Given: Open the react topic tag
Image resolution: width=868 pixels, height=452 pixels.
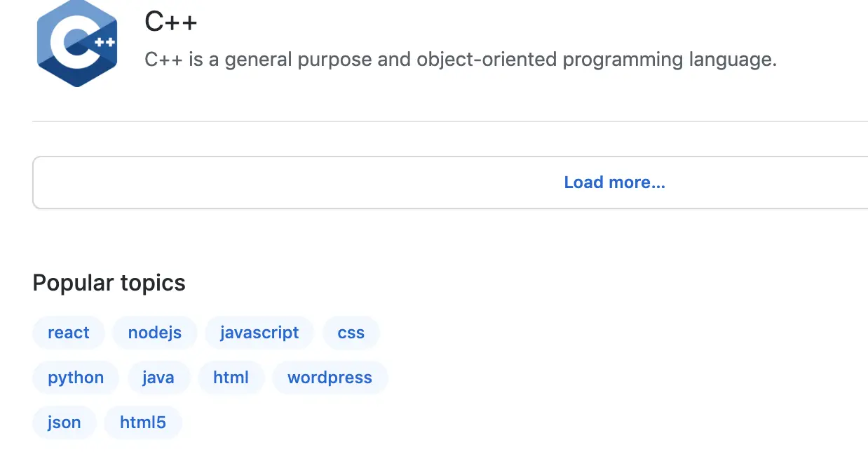Looking at the screenshot, I should (x=69, y=333).
